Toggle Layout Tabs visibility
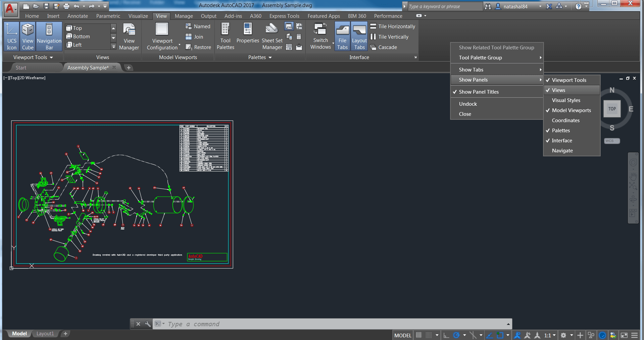 point(359,37)
